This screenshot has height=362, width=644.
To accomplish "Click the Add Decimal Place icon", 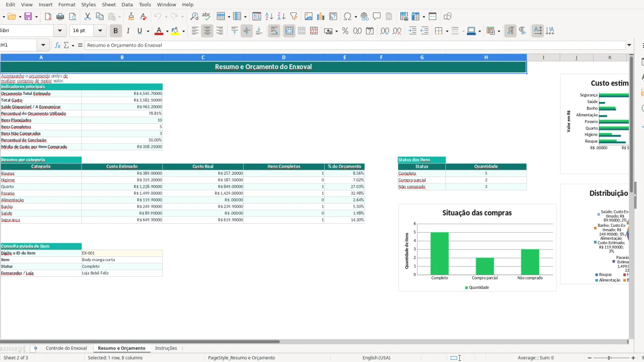I will click(x=384, y=31).
